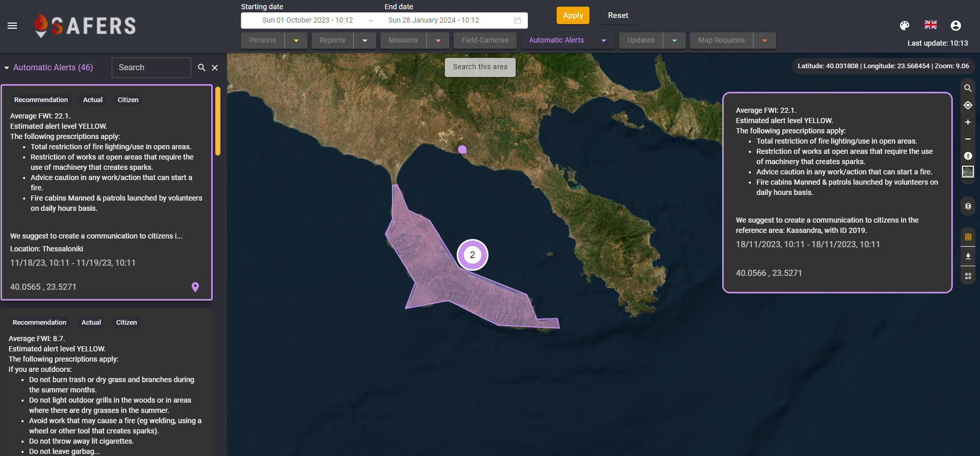
Task: Open the hamburger navigation menu
Action: tap(12, 26)
